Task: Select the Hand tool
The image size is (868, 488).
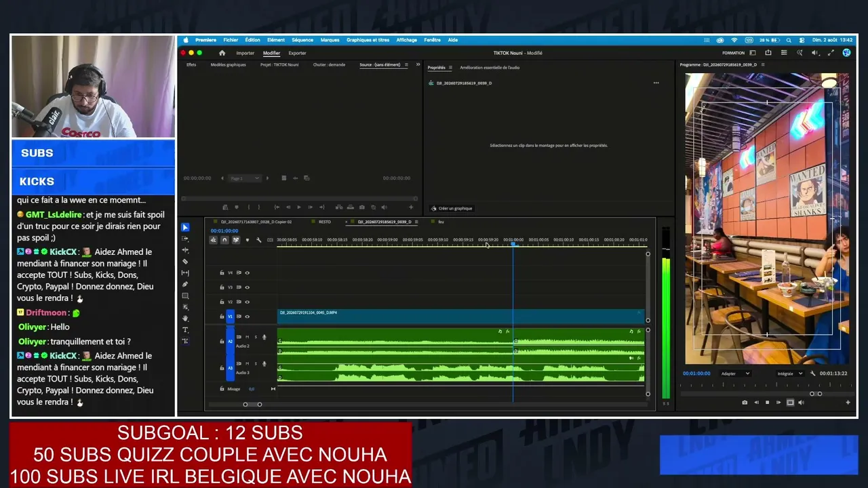Action: point(185,319)
